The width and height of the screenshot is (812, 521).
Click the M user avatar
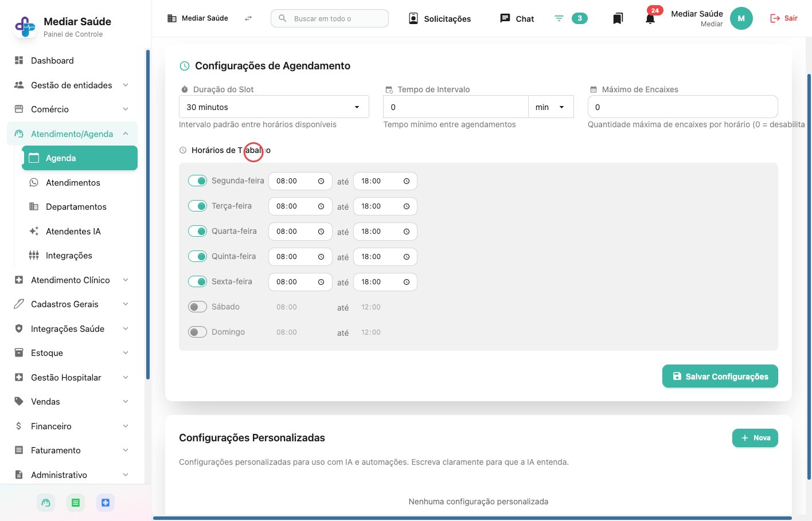[x=741, y=18]
